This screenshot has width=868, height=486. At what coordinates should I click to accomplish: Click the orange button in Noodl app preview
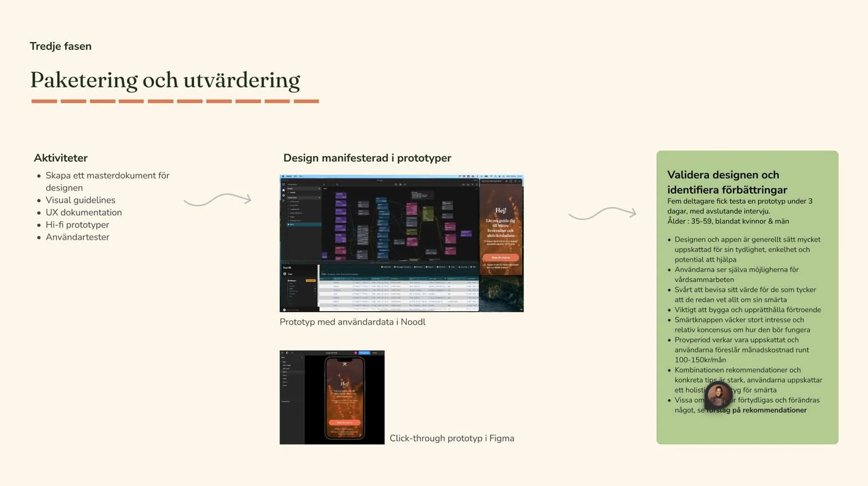point(500,257)
